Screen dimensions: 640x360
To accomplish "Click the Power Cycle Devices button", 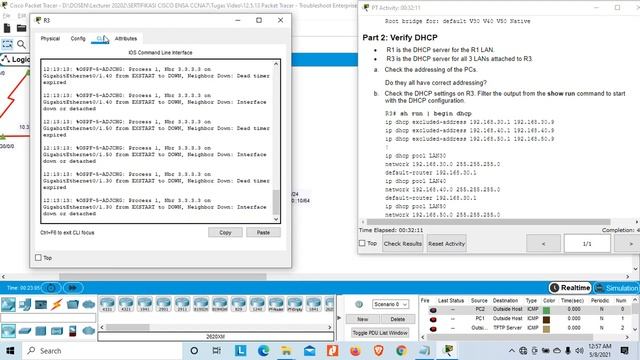I will [x=51, y=288].
